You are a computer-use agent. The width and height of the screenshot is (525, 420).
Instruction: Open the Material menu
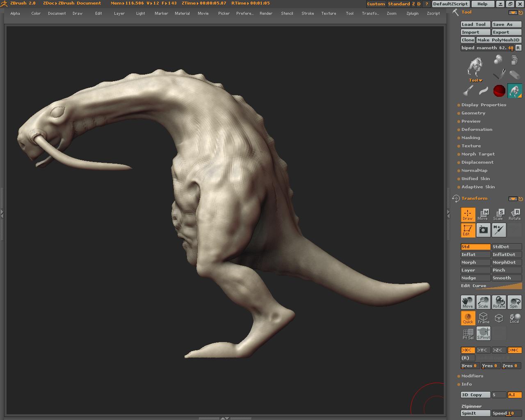182,14
